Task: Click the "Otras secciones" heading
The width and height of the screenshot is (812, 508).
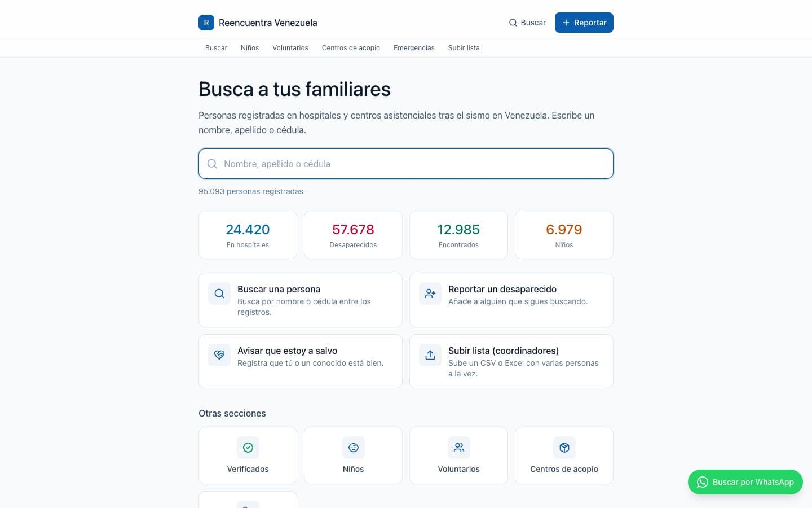Action: 232,413
